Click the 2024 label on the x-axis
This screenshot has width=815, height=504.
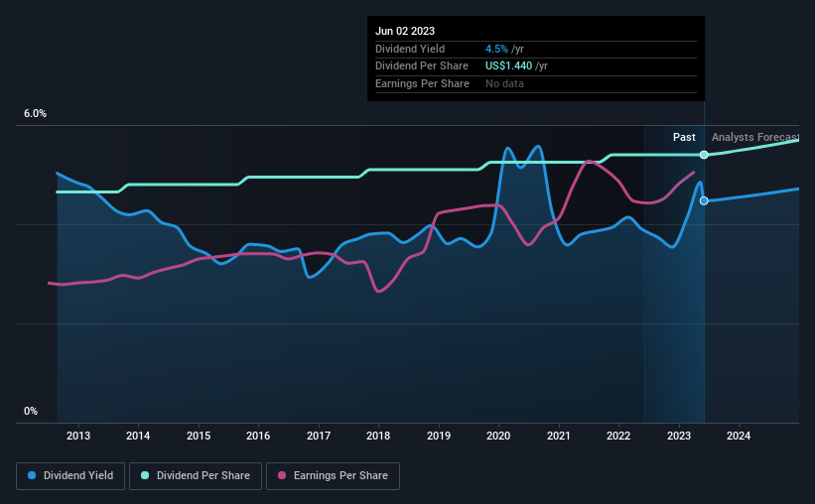(x=739, y=436)
